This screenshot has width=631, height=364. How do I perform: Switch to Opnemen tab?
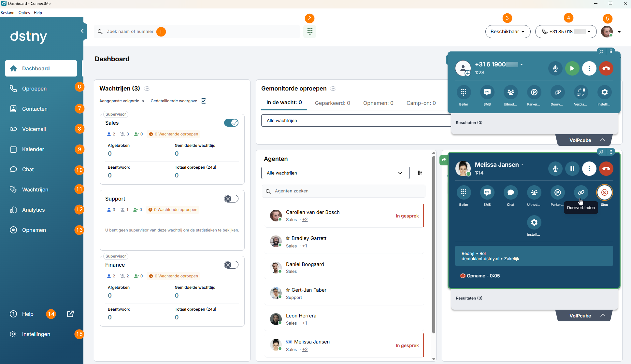[x=378, y=103]
